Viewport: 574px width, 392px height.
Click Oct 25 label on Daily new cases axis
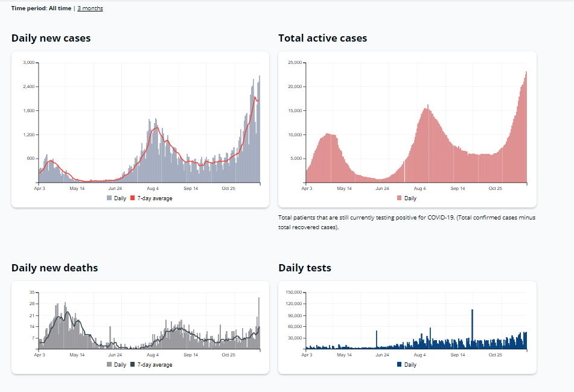[228, 189]
